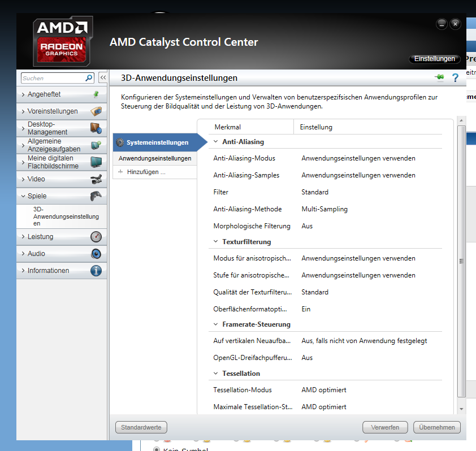The width and height of the screenshot is (476, 451).
Task: Collapse the Texturfilterung group
Action: (x=216, y=241)
